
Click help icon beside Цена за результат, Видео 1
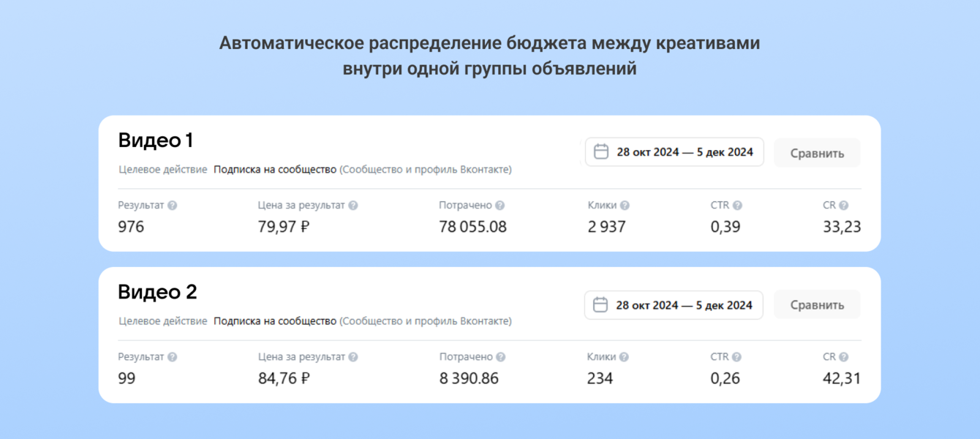click(353, 206)
